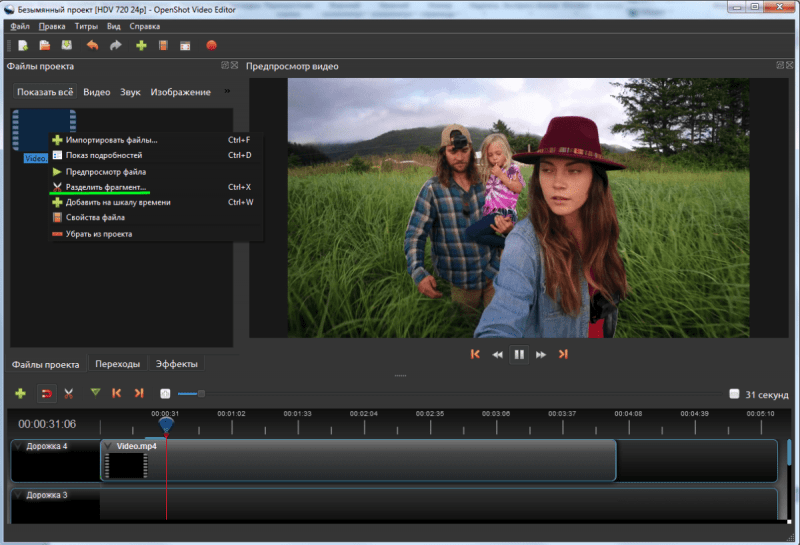Collapse the Дорожка 4 track arrow
This screenshot has height=545, width=800.
click(x=18, y=446)
